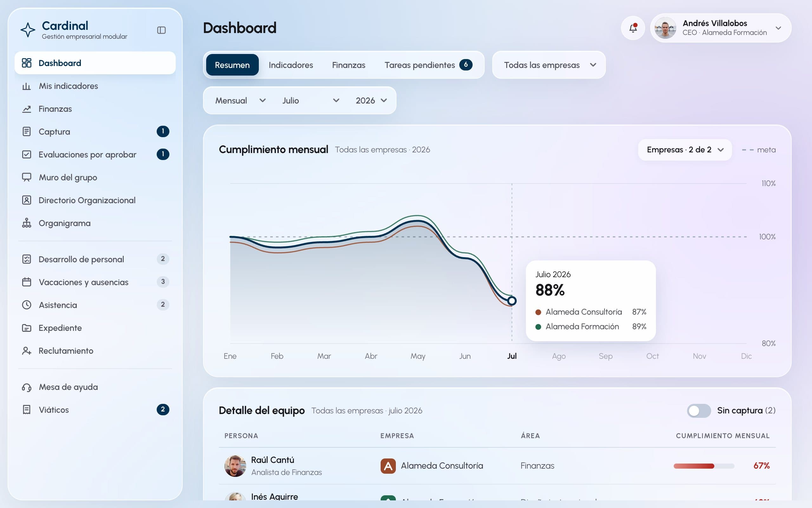Click the Cardinal star logo
Screen dimensions: 812x508
tap(28, 30)
